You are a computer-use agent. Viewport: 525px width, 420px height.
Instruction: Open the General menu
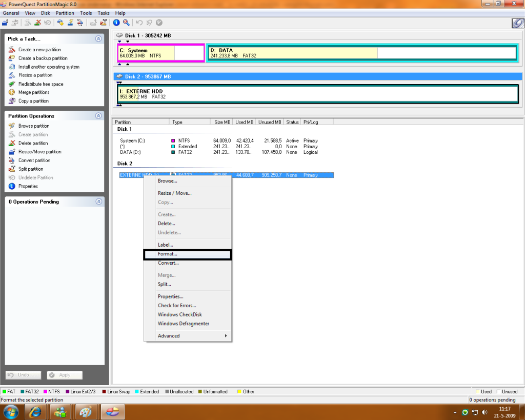11,13
